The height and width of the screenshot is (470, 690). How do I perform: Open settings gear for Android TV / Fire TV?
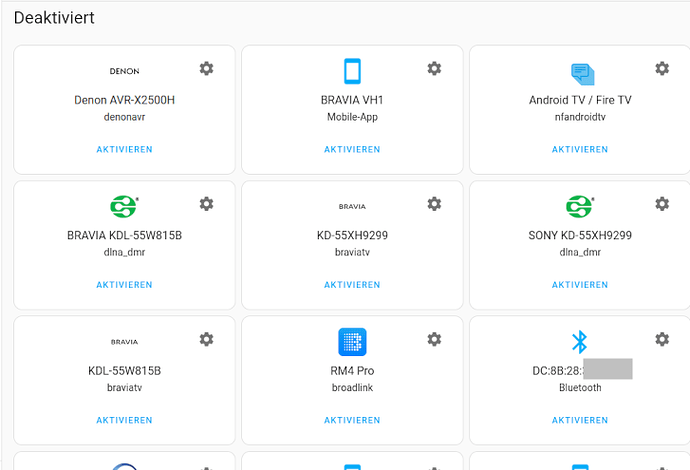click(x=662, y=69)
